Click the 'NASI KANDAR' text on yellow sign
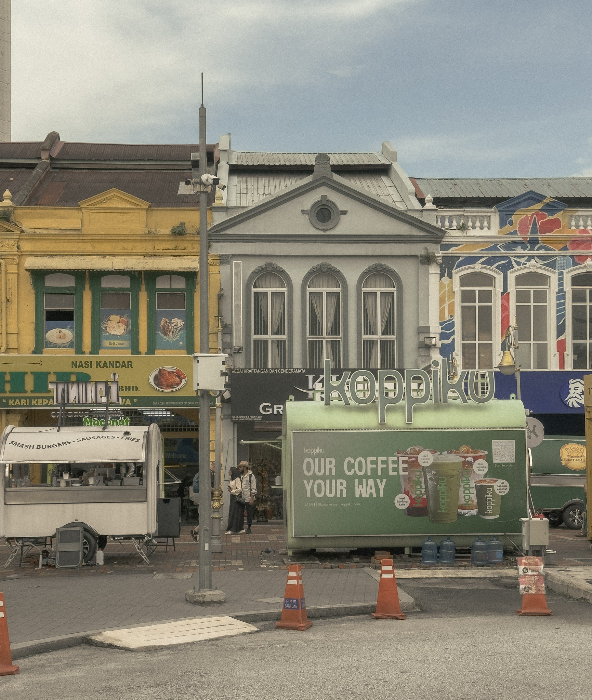This screenshot has width=592, height=700. [x=102, y=364]
